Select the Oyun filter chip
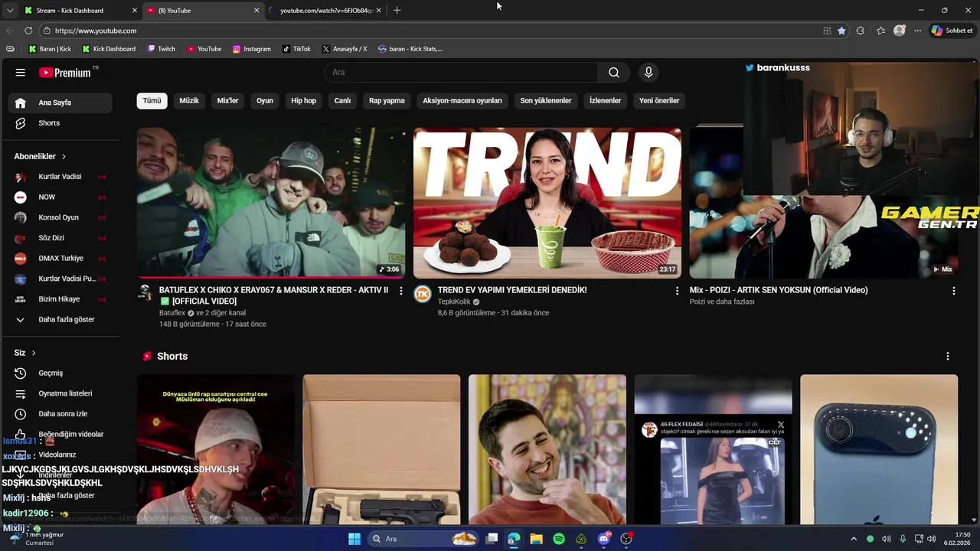The image size is (980, 551). pos(265,100)
